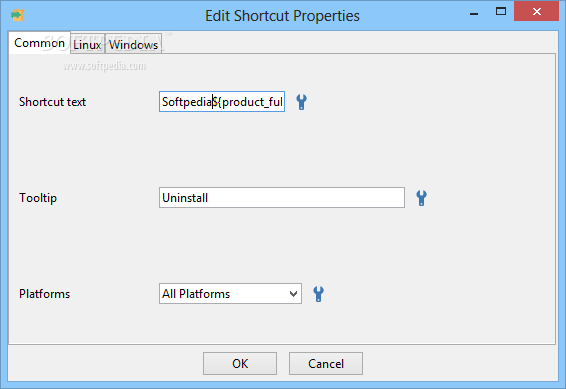Open the Linux tab
The height and width of the screenshot is (389, 566).
(x=87, y=45)
